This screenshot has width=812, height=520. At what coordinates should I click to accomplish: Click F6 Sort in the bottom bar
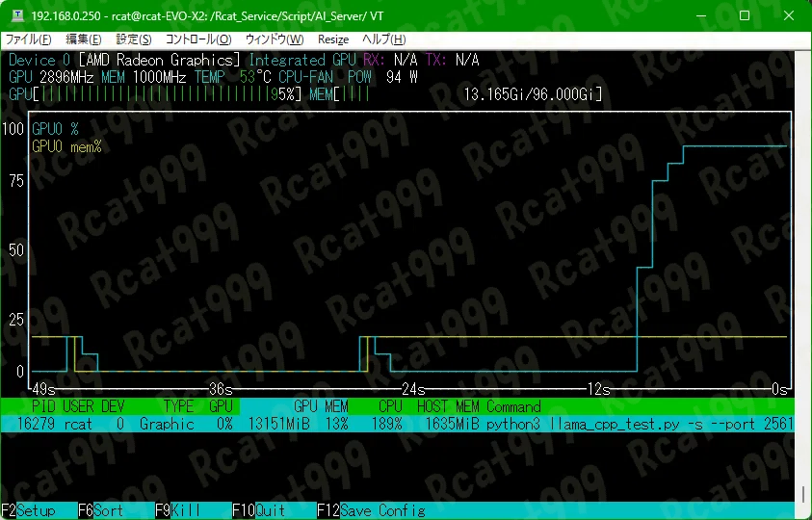(101, 510)
